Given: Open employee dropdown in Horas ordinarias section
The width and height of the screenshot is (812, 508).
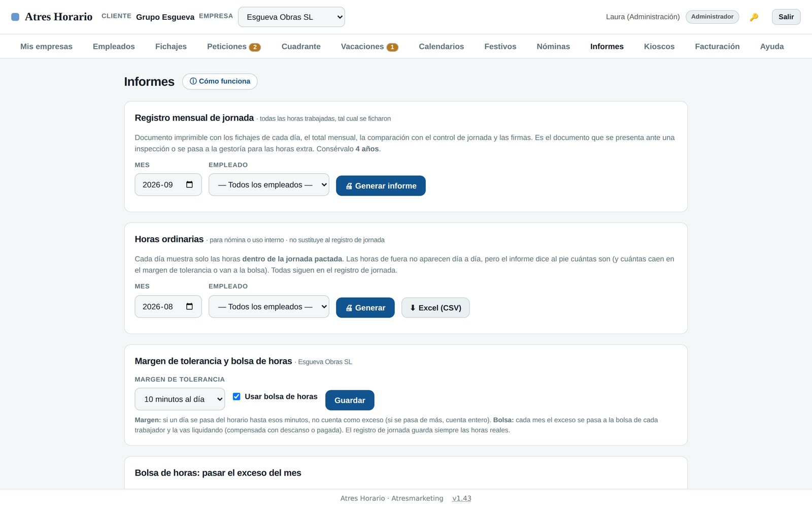Looking at the screenshot, I should click(269, 307).
